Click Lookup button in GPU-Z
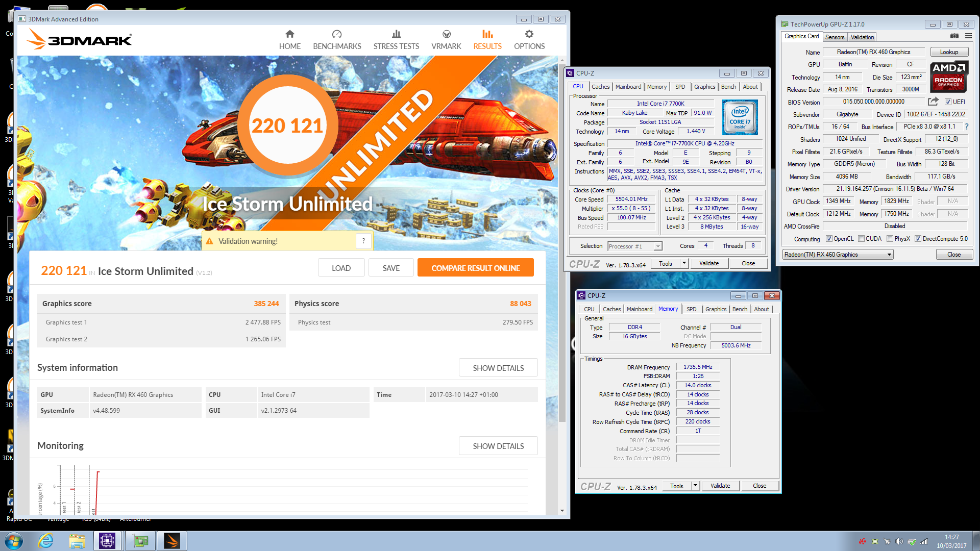The image size is (980, 551). (949, 52)
